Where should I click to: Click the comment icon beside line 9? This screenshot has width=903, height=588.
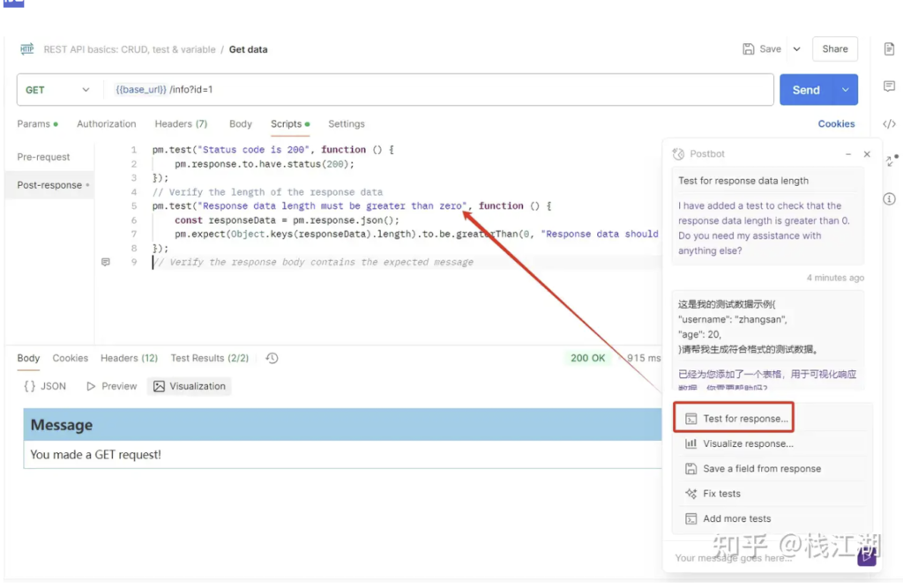pos(106,263)
